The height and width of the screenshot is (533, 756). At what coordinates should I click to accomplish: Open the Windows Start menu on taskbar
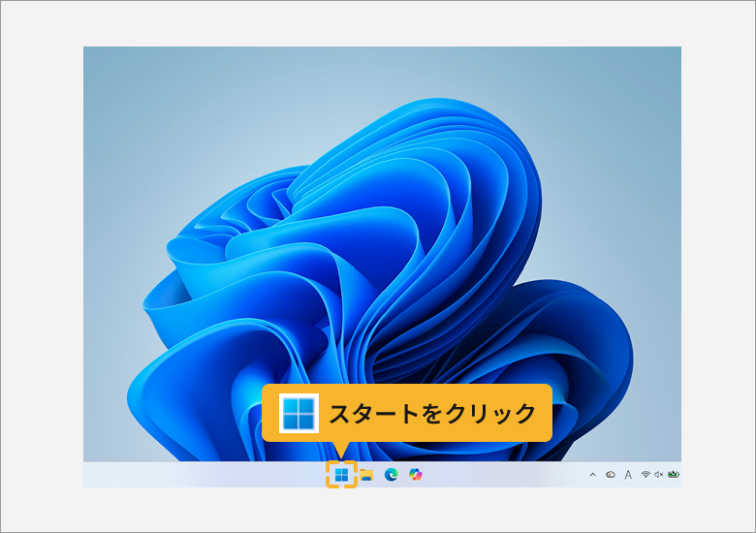click(341, 475)
